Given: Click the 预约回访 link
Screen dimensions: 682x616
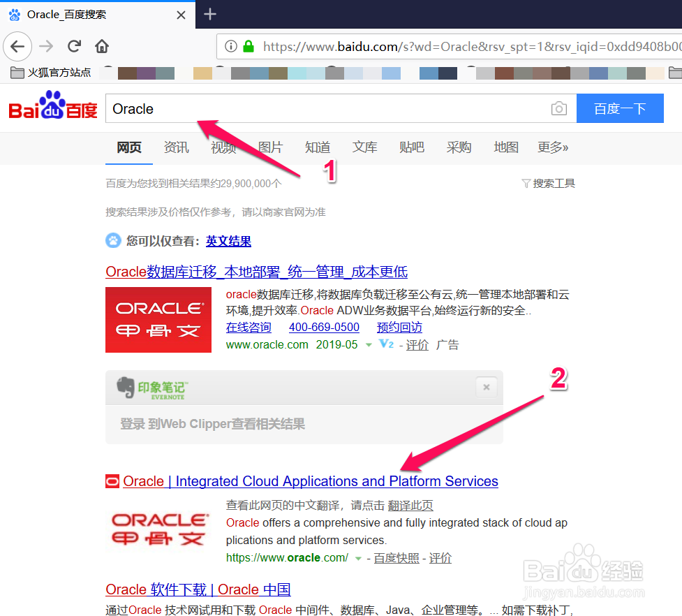Looking at the screenshot, I should [399, 327].
